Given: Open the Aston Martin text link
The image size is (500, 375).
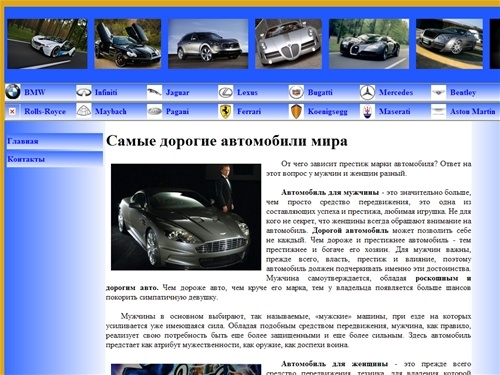Looking at the screenshot, I should coord(472,111).
